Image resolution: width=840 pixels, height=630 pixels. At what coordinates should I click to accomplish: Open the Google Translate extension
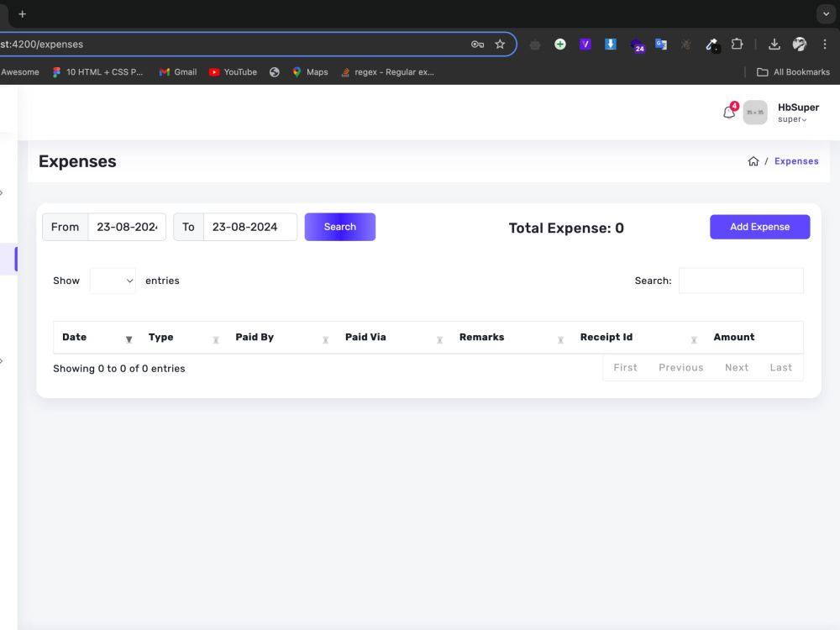[661, 45]
